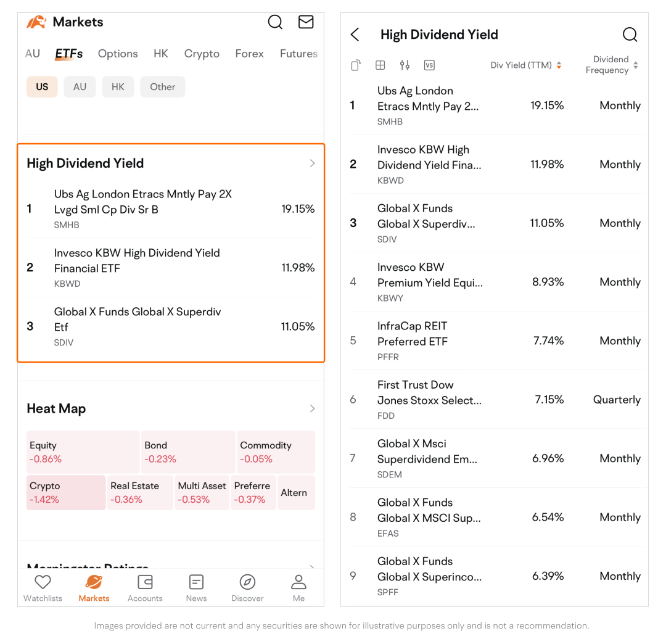Click the VS compare icon
This screenshot has width=666, height=644.
tap(429, 65)
